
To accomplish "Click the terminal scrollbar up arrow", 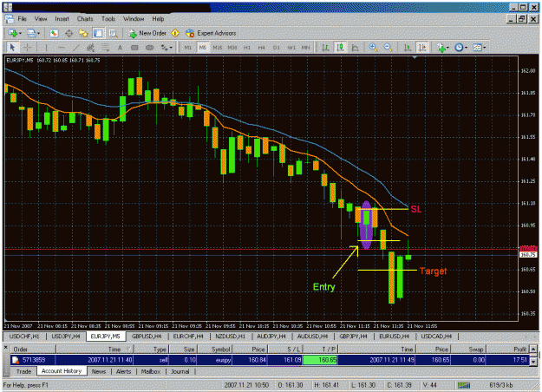I will 533,349.
